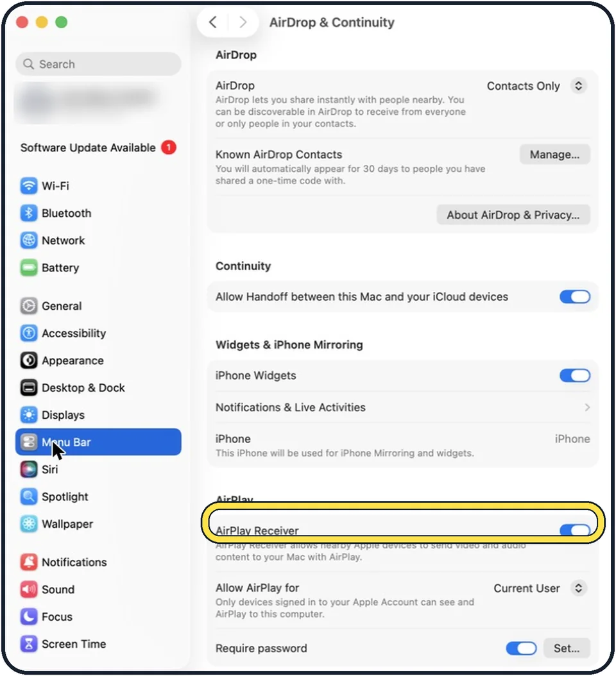This screenshot has width=616, height=676.
Task: Select Siri in the sidebar
Action: click(98, 469)
